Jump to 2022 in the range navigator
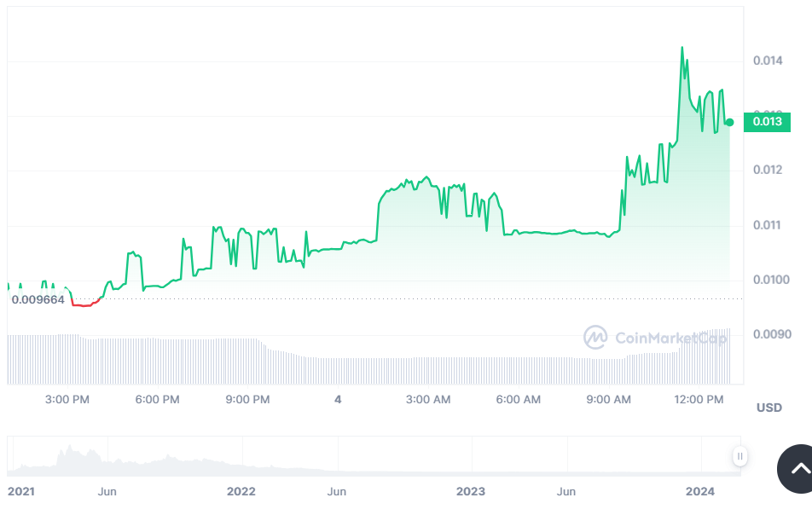Screen dimensions: 812x515 pos(241,491)
